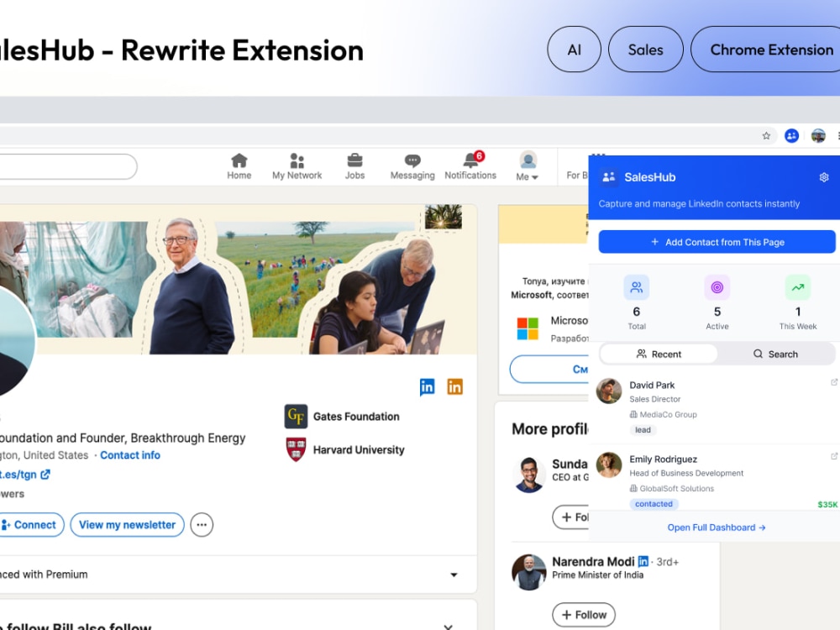Open SalesHub settings gear icon
The height and width of the screenshot is (630, 840).
point(824,177)
